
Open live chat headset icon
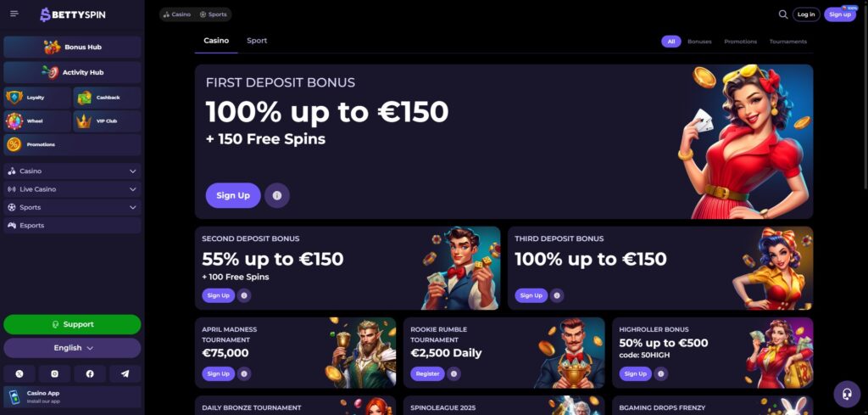tap(847, 394)
